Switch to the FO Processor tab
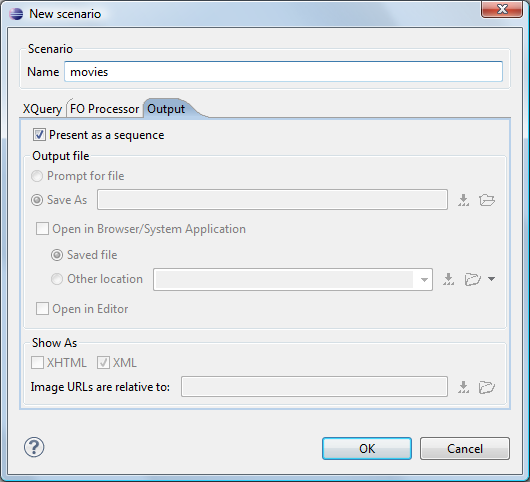This screenshot has width=530, height=482. (104, 109)
